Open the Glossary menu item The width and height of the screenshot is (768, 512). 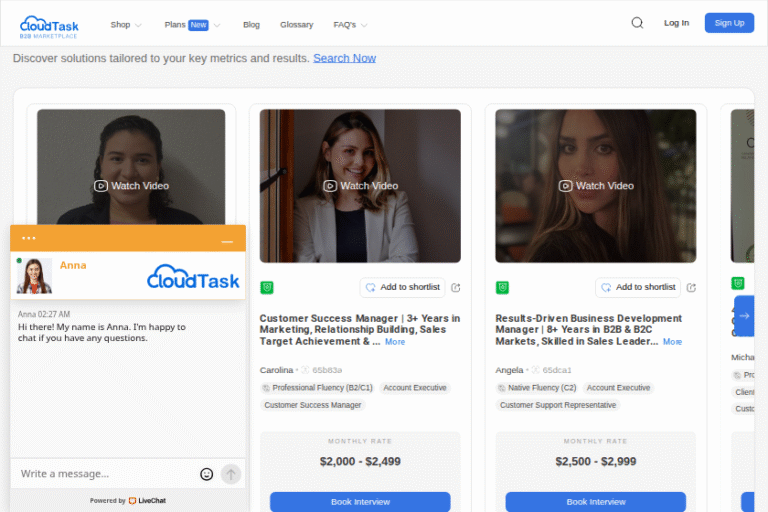pyautogui.click(x=296, y=24)
